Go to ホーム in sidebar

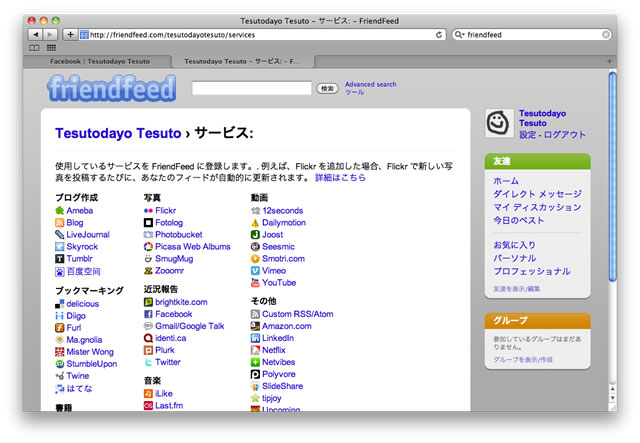coord(506,180)
